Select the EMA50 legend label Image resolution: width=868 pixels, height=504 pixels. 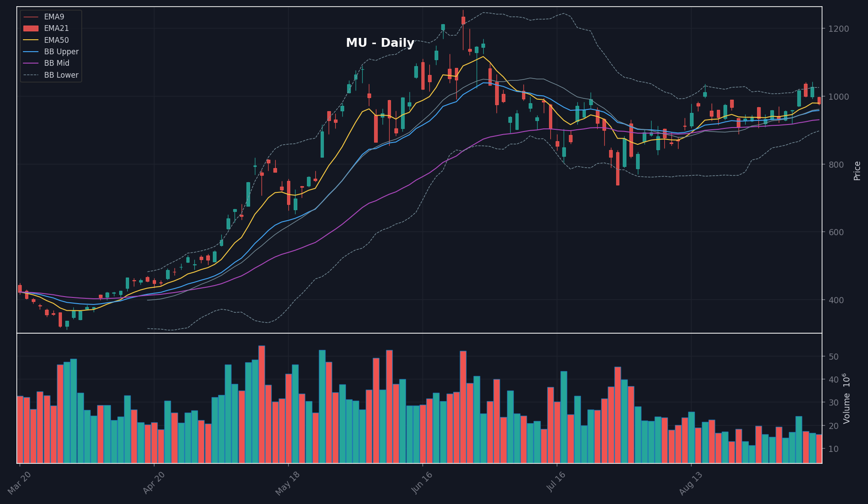click(x=57, y=40)
